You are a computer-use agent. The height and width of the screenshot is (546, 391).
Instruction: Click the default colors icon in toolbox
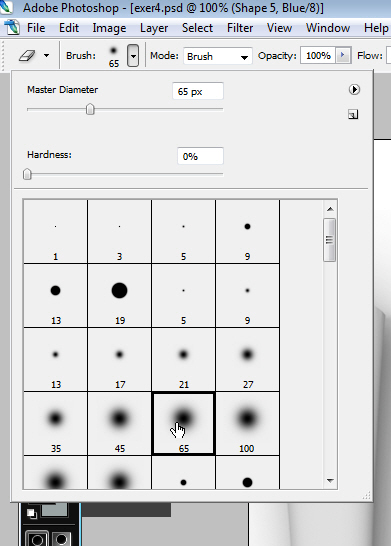31,514
